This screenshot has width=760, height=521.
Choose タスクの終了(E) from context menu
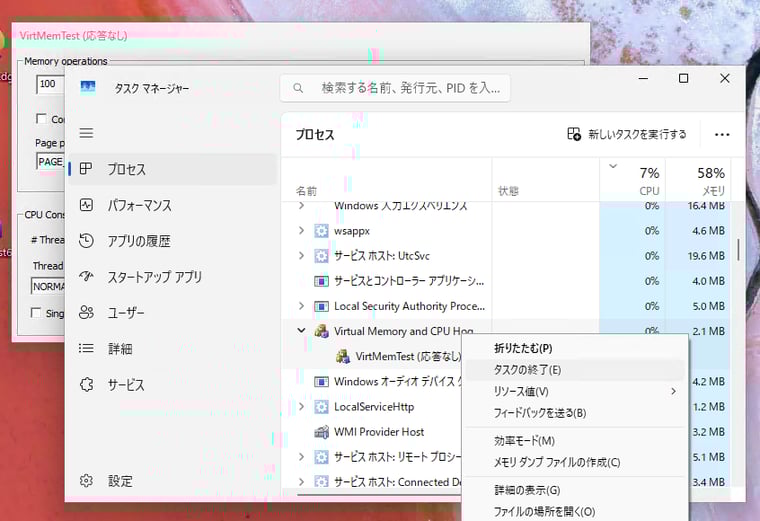[575, 370]
